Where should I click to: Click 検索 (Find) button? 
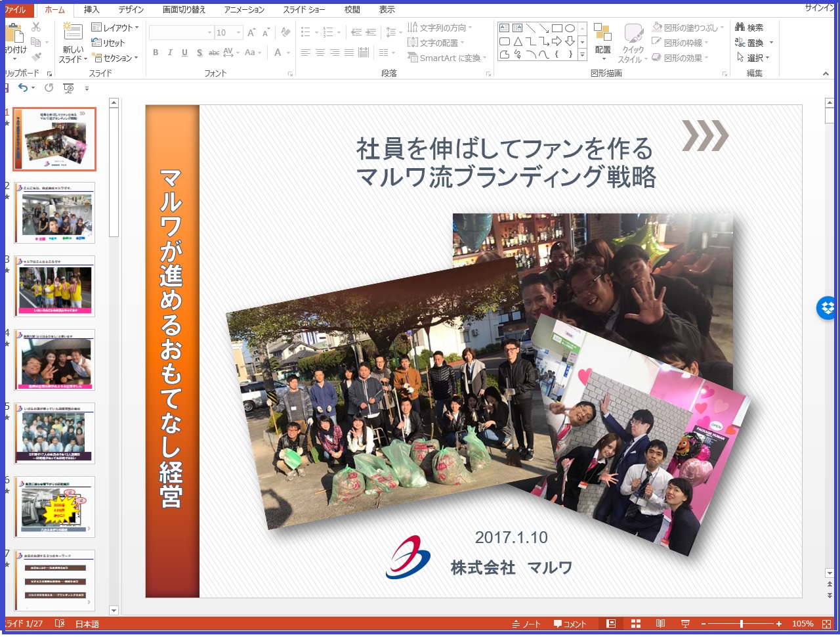pos(749,28)
